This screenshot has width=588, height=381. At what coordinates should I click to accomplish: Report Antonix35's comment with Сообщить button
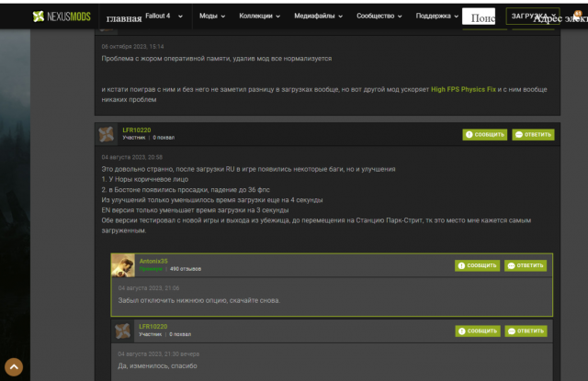coord(476,265)
